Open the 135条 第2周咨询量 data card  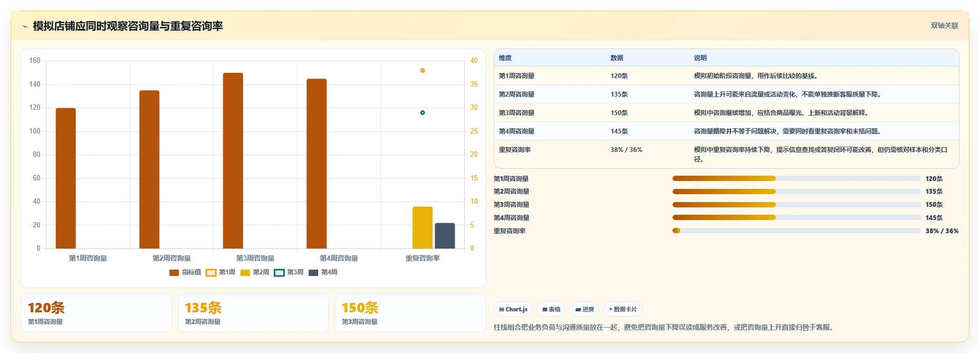(x=253, y=313)
